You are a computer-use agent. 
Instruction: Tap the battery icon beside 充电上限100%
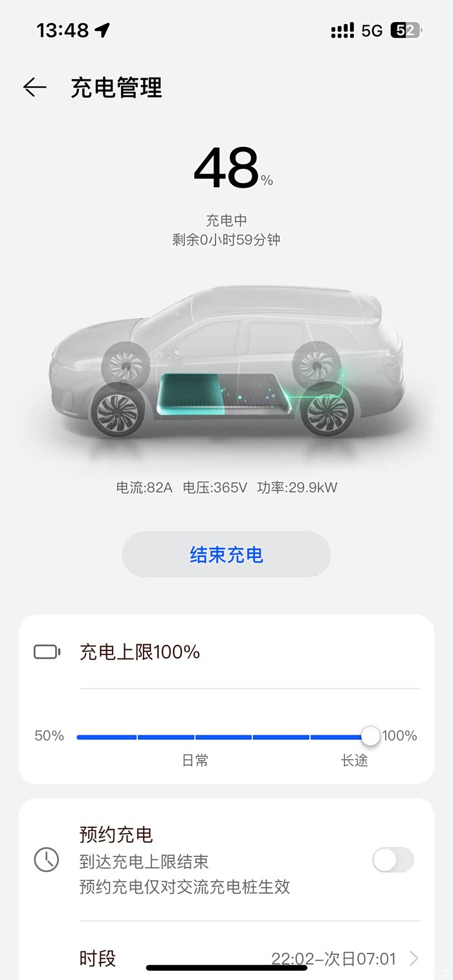[x=47, y=652]
